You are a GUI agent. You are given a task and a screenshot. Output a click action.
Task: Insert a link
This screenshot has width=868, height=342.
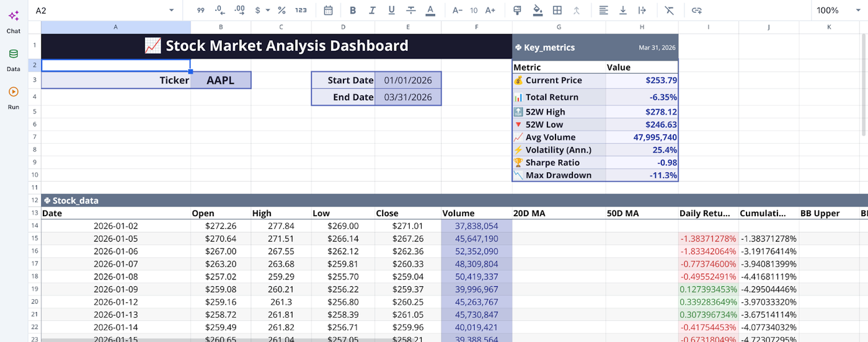[x=696, y=10]
